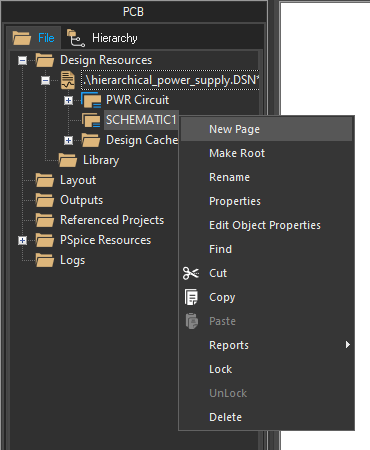The height and width of the screenshot is (450, 370).
Task: Switch to the File tab
Action: coord(33,38)
